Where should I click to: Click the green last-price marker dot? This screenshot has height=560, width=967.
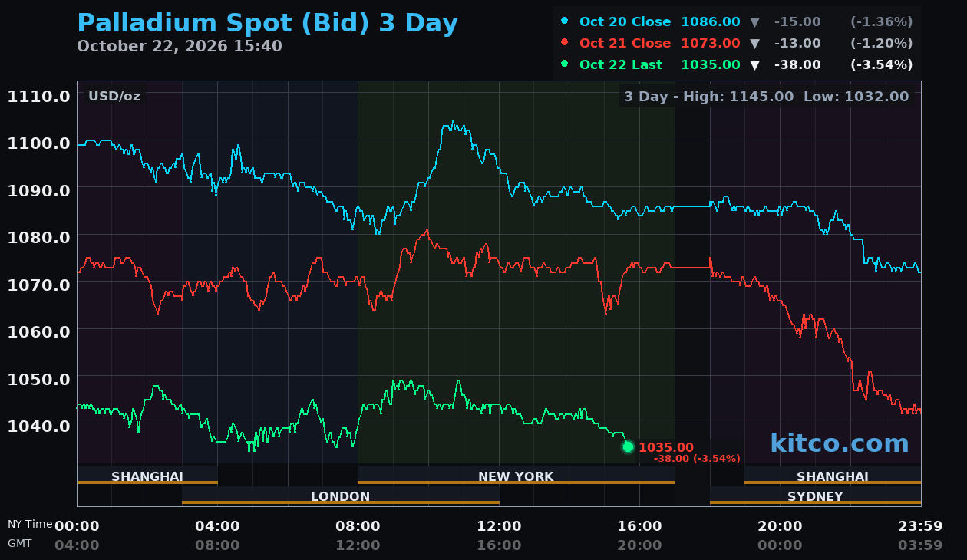[x=628, y=446]
